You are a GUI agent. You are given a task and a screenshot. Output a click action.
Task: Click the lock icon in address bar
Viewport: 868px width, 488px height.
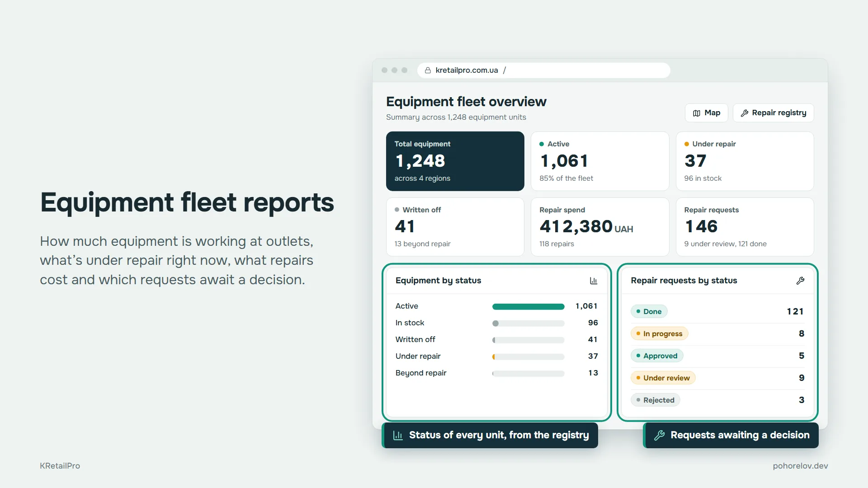click(428, 70)
